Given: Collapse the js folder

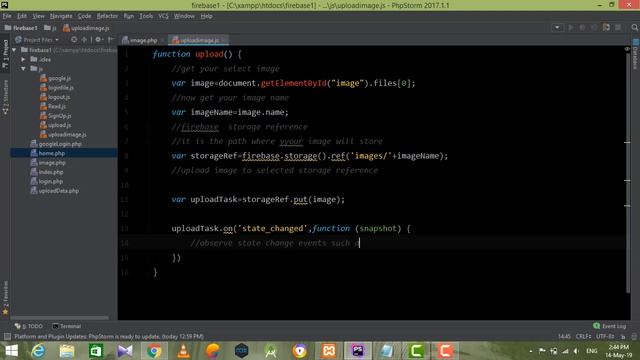Looking at the screenshot, I should pyautogui.click(x=23, y=69).
